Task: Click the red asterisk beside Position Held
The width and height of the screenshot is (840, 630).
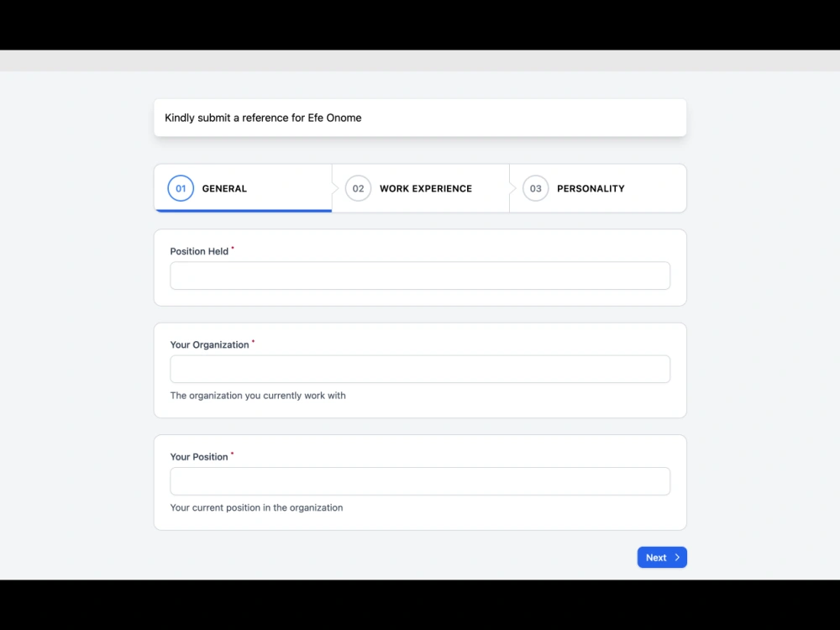Action: [232, 247]
